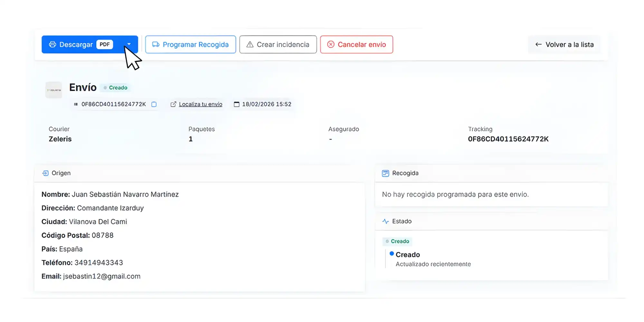Copy tracking code with clipboard icon
Viewport: 644px width, 322px height.
click(x=154, y=104)
